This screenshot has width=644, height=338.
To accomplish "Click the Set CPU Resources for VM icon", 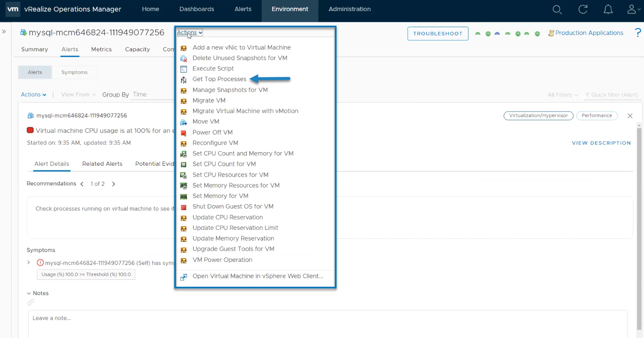I will pos(184,175).
